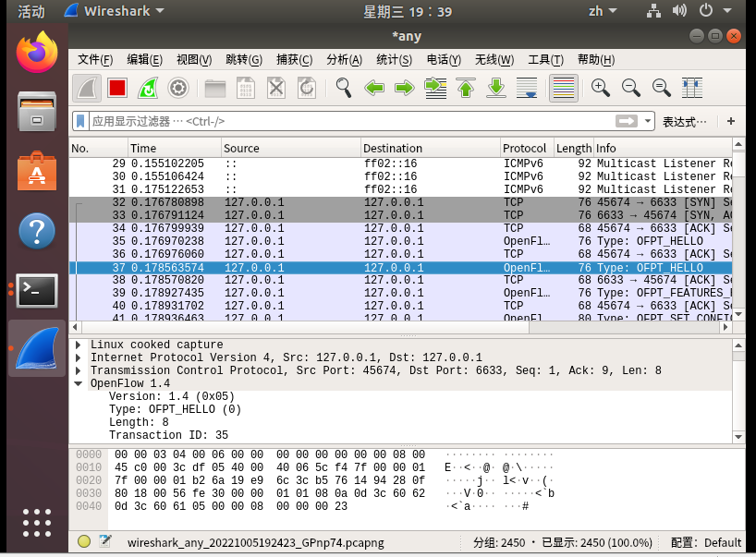
Task: Reset text to normal size
Action: point(661,88)
